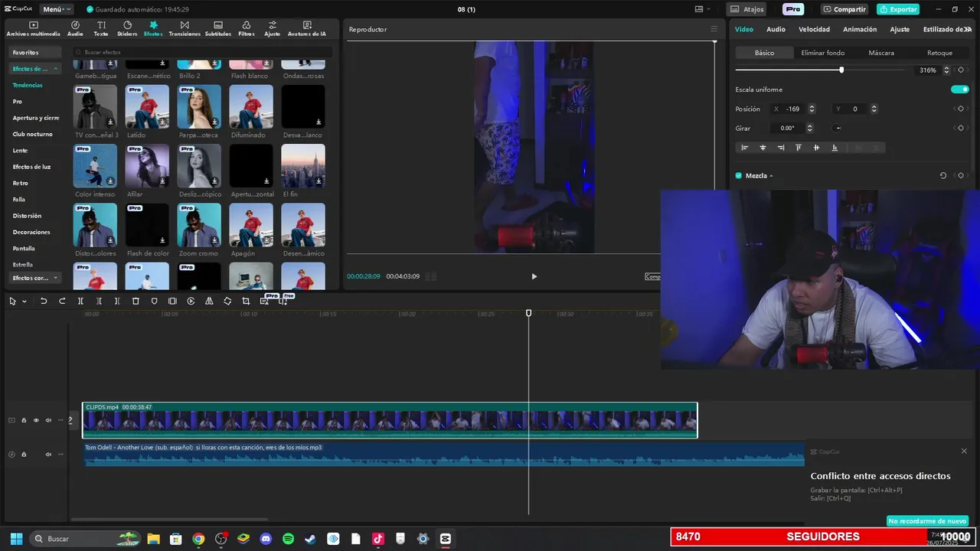980x551 pixels.
Task: Click the freeze frame icon in timeline toolbar
Action: coord(172,302)
